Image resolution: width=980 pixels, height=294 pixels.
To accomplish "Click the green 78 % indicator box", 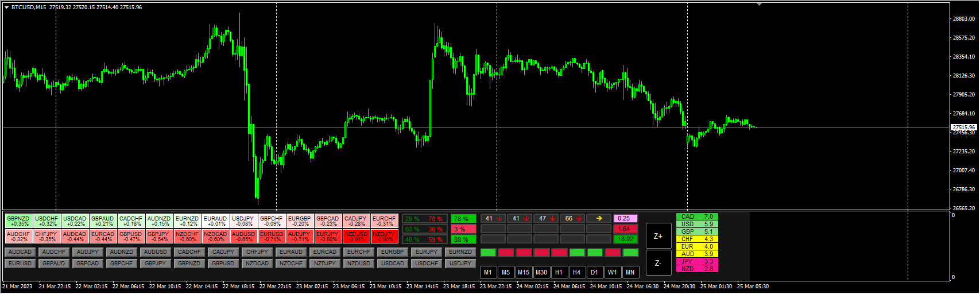I will click(463, 219).
